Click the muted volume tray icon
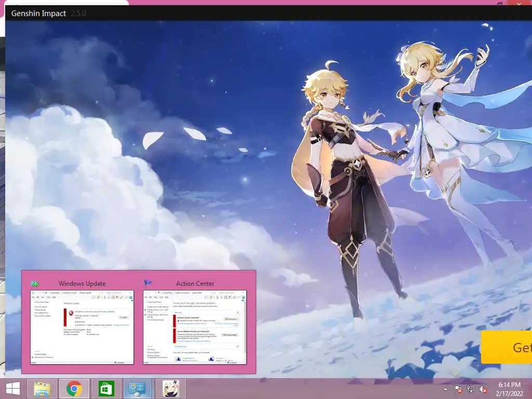532x399 pixels. [x=483, y=389]
